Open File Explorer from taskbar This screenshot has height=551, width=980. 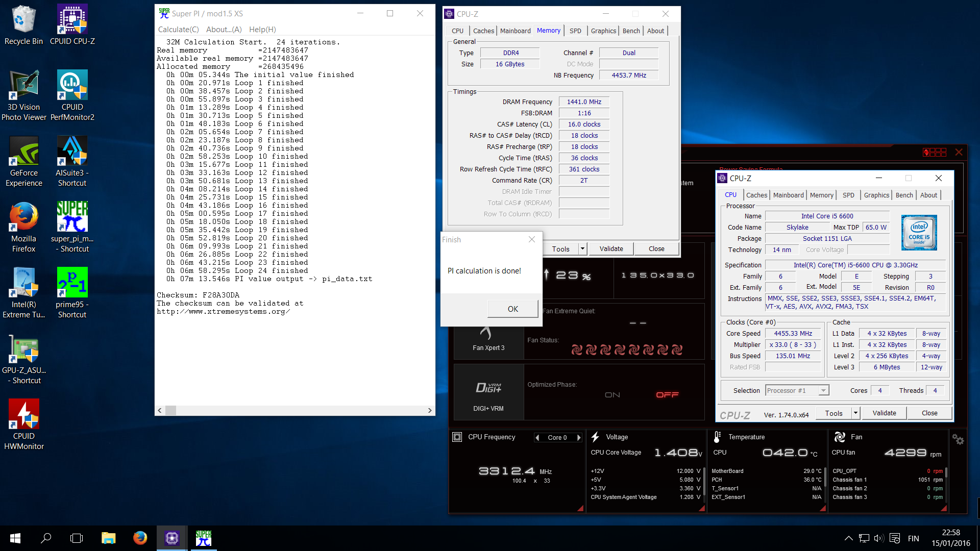[108, 538]
